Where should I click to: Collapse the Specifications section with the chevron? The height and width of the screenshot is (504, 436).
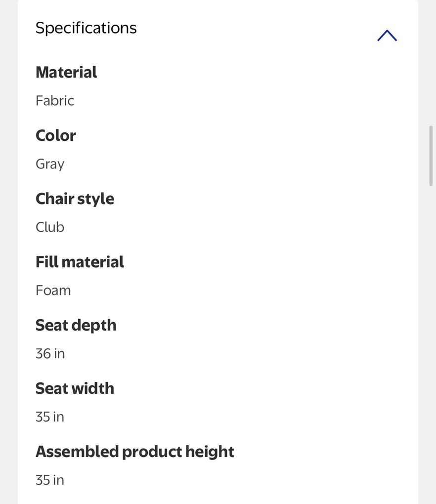(387, 36)
